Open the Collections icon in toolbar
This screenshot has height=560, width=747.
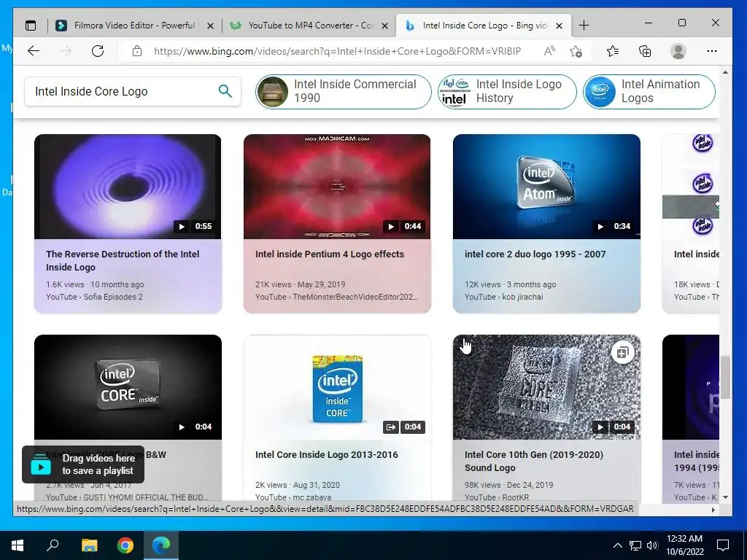tap(645, 51)
